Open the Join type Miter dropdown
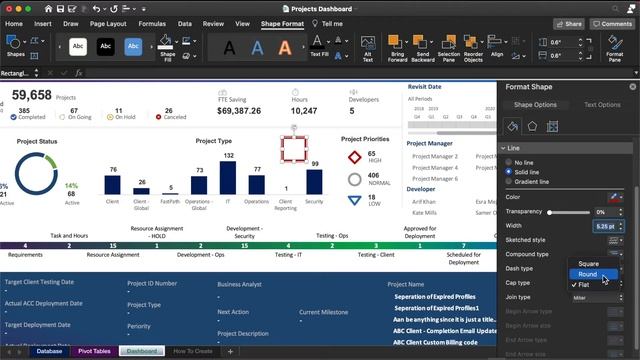 [597, 298]
